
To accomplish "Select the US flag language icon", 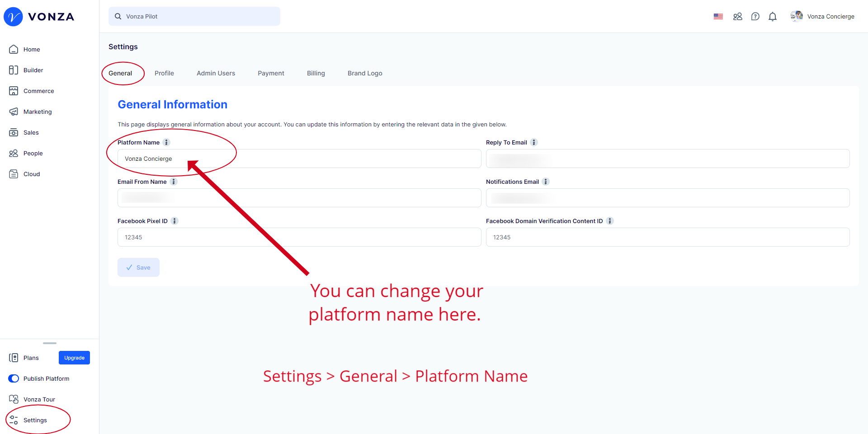I will 718,16.
